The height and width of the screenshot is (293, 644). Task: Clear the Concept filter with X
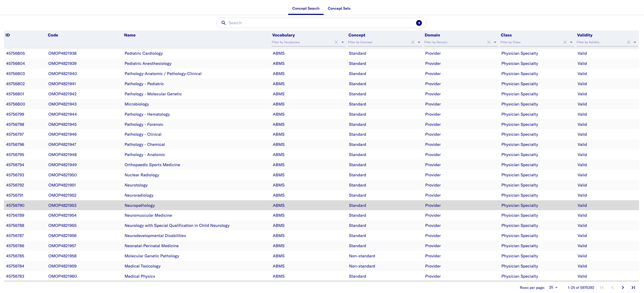click(412, 42)
